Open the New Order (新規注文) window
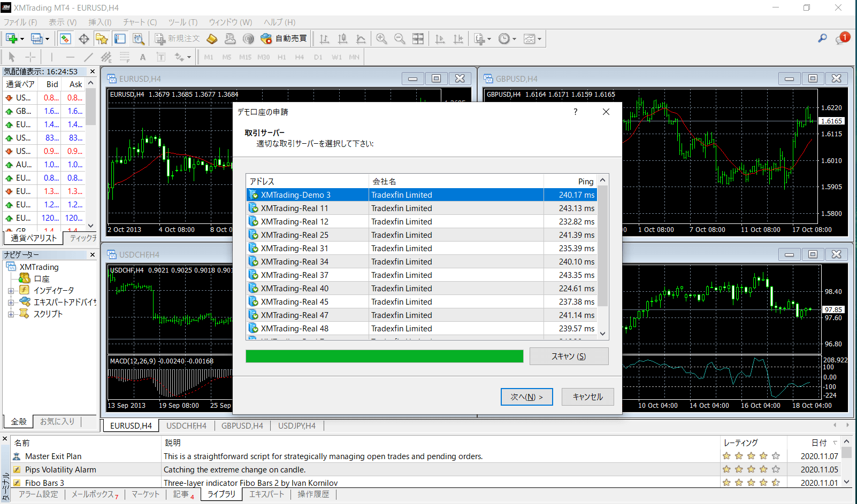Screen dimensions: 857x504 tap(177, 38)
